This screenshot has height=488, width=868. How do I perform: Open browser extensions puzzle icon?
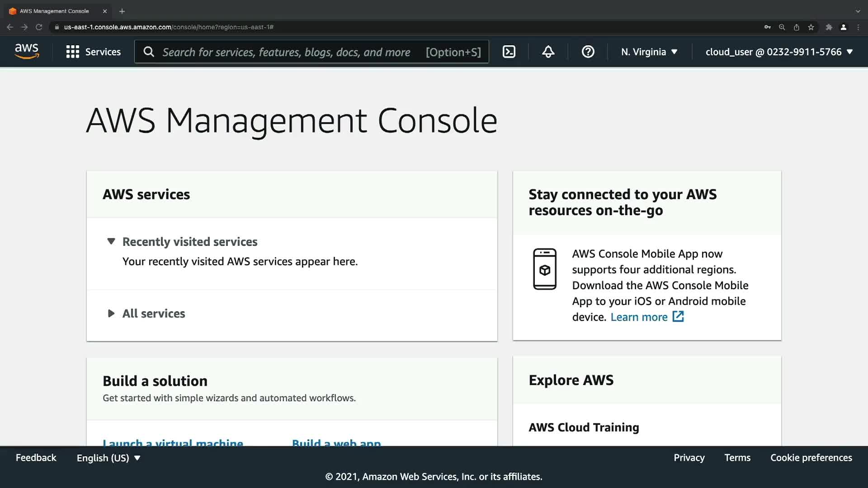pos(829,27)
